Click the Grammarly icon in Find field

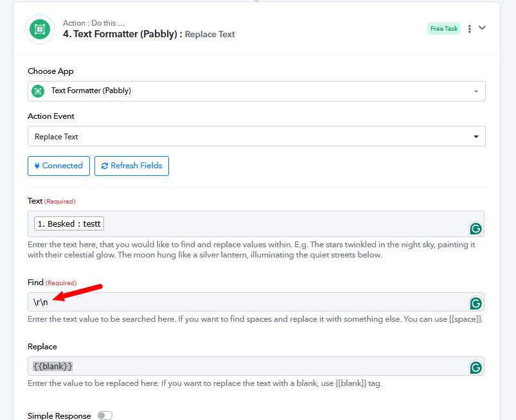coord(476,303)
